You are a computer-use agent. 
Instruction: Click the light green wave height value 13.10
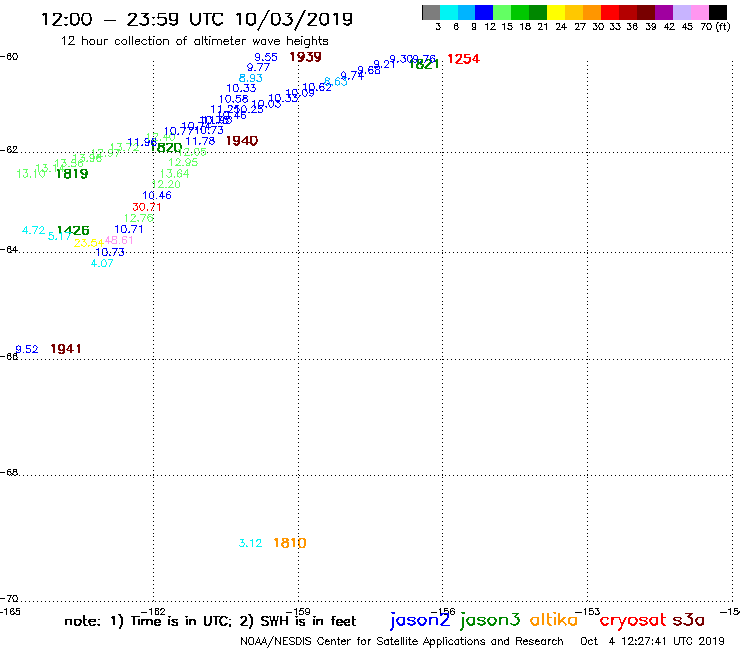[x=31, y=174]
